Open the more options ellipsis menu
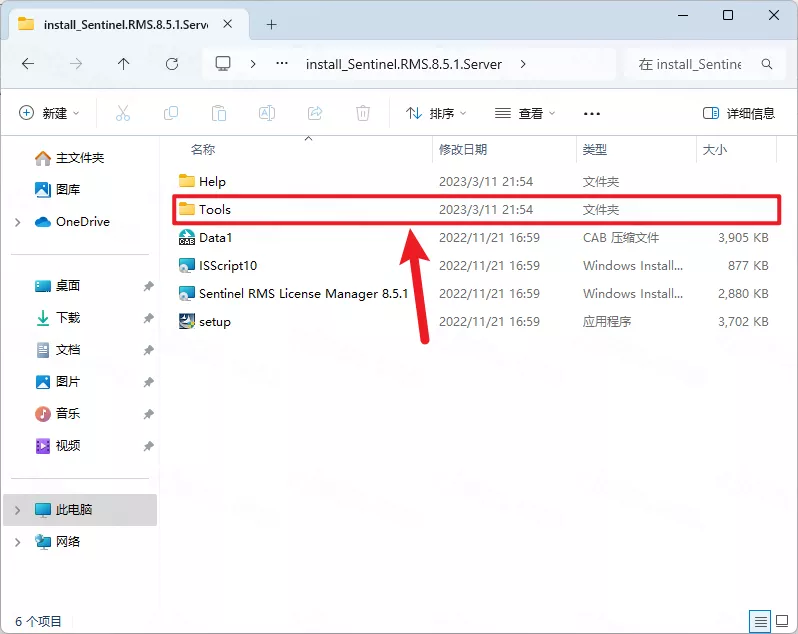798x634 pixels. tap(592, 114)
